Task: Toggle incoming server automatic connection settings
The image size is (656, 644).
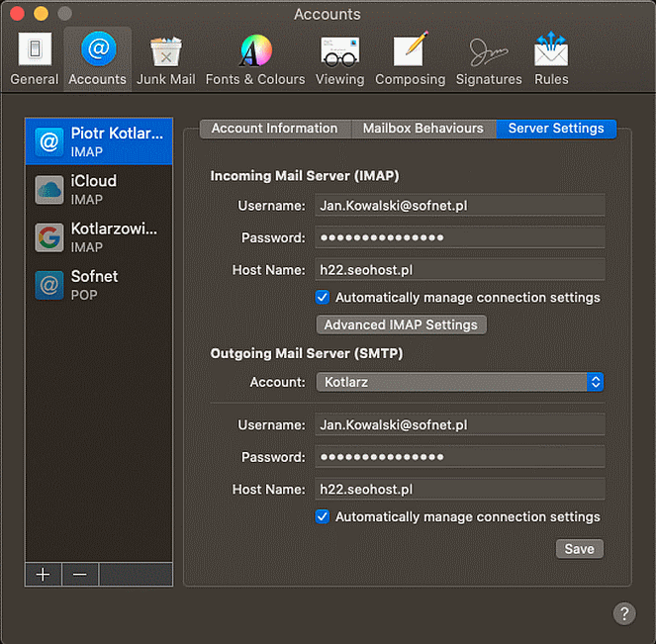Action: point(323,298)
